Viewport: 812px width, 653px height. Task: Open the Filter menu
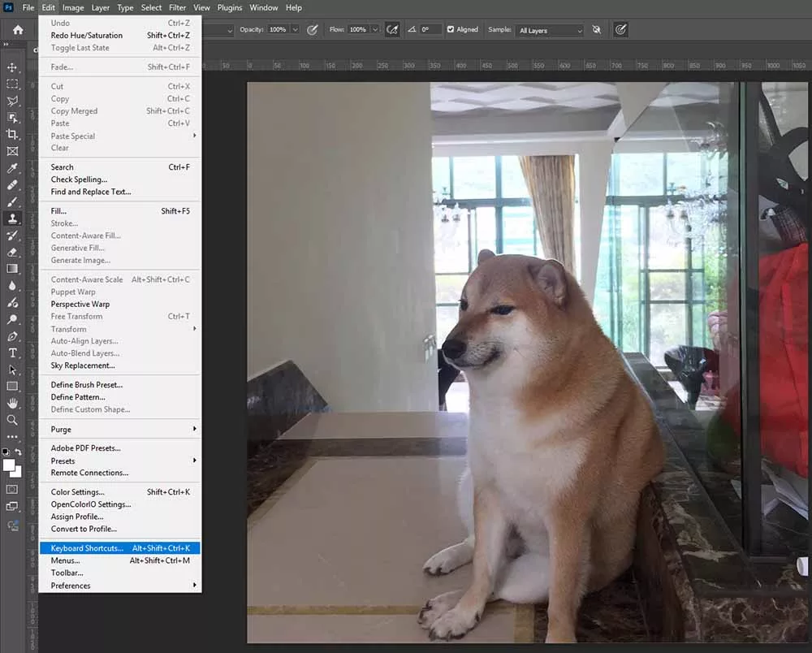click(x=177, y=7)
